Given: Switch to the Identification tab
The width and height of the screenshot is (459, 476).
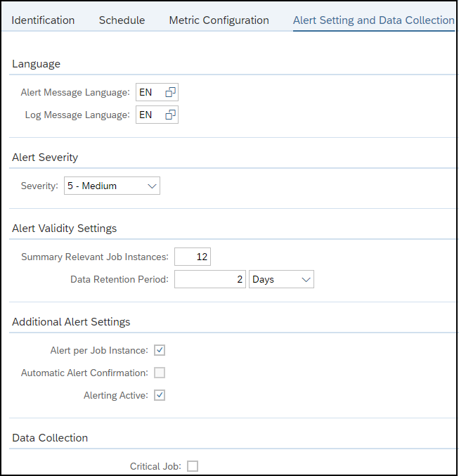Looking at the screenshot, I should pos(43,20).
